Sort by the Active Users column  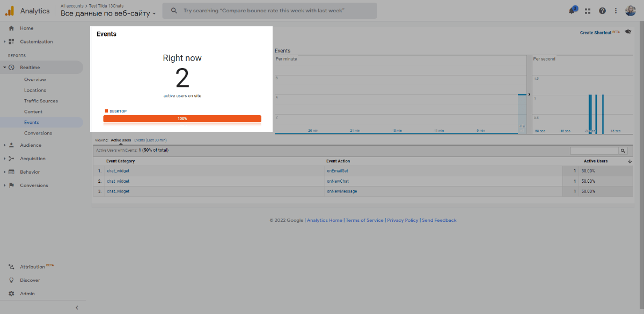(x=596, y=161)
